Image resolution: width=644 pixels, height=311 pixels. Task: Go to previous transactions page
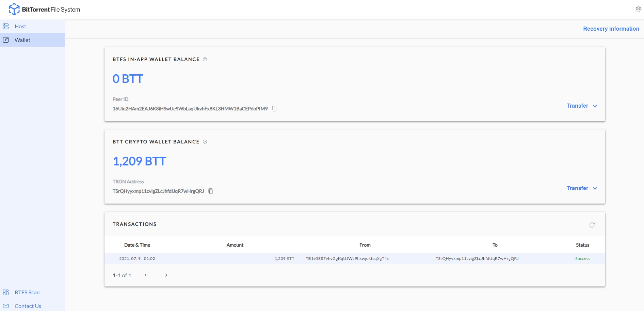[x=145, y=275]
